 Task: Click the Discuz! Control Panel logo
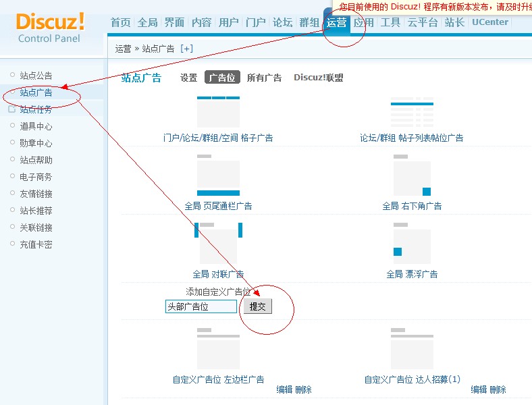point(50,28)
